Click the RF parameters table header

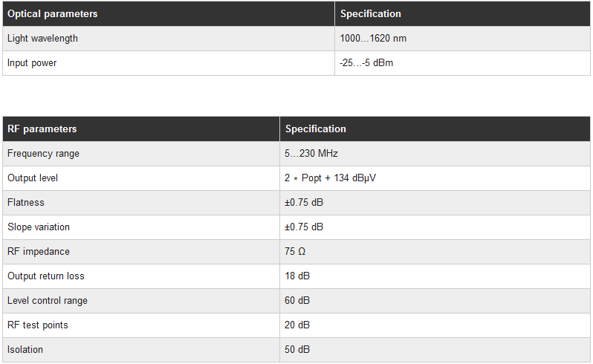click(42, 129)
